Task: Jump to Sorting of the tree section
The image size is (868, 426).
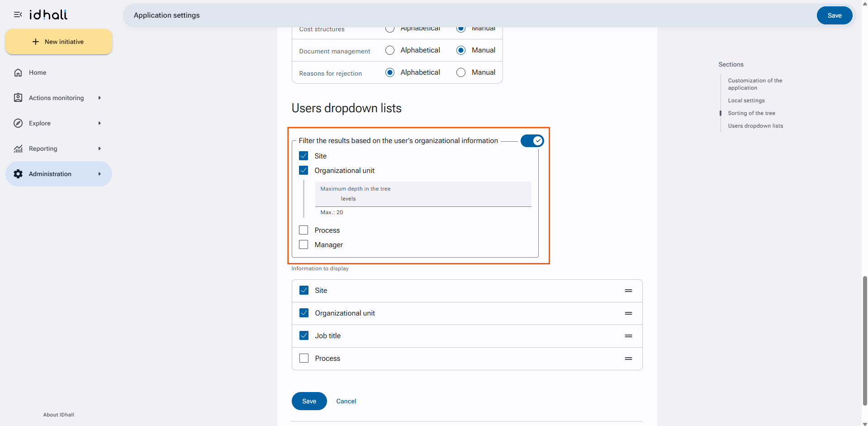Action: pyautogui.click(x=751, y=113)
